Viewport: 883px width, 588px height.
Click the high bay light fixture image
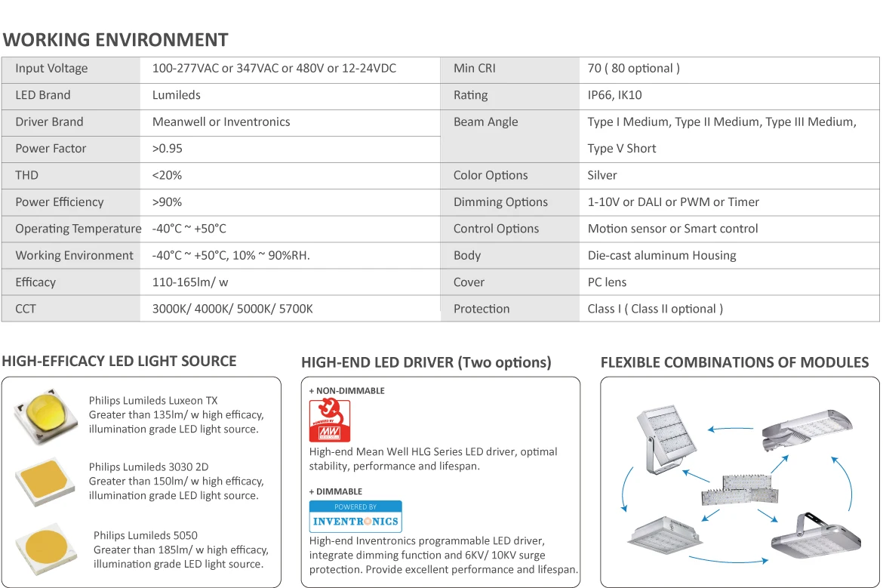click(x=815, y=536)
